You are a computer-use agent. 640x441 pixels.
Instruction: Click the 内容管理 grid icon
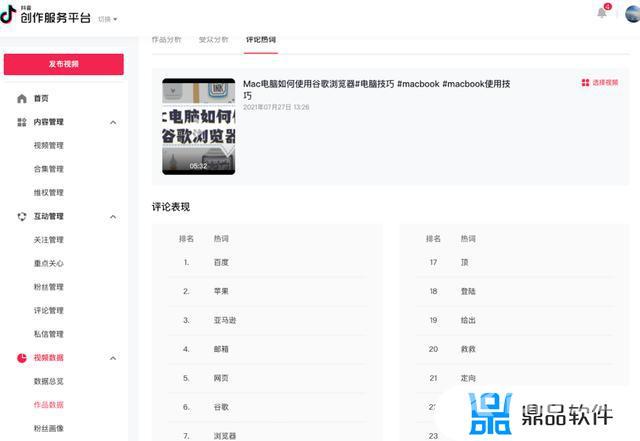click(x=22, y=122)
